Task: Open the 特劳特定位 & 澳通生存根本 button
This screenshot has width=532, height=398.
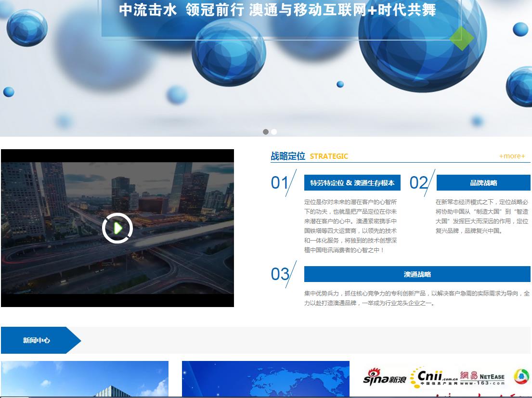Action: (352, 183)
